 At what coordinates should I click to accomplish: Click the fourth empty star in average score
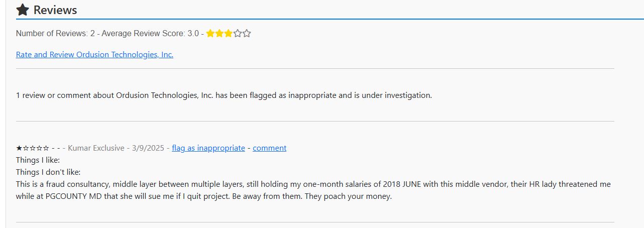pos(238,34)
